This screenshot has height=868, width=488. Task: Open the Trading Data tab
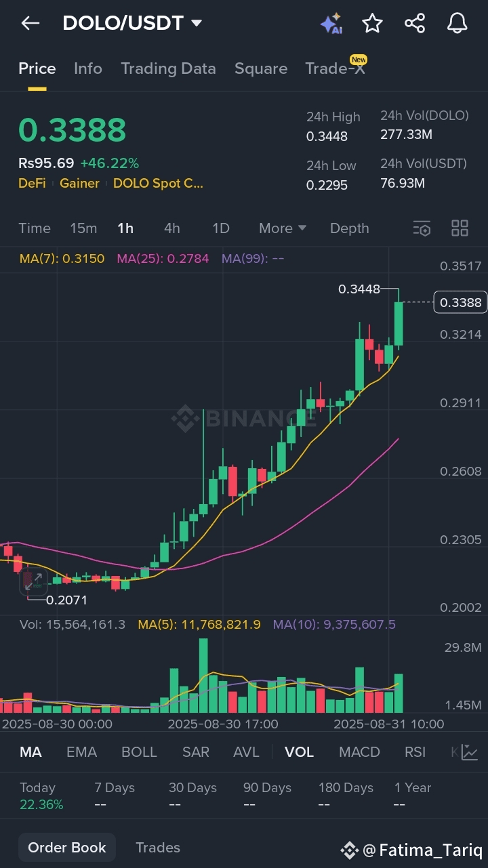click(168, 68)
